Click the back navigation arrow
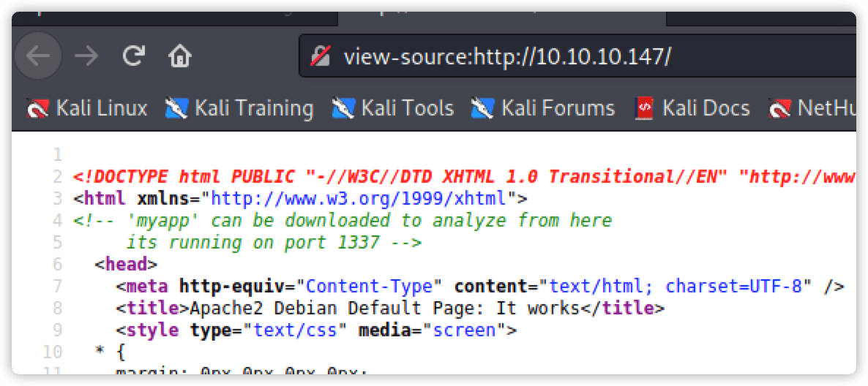Viewport: 868px width, 386px height. [37, 56]
